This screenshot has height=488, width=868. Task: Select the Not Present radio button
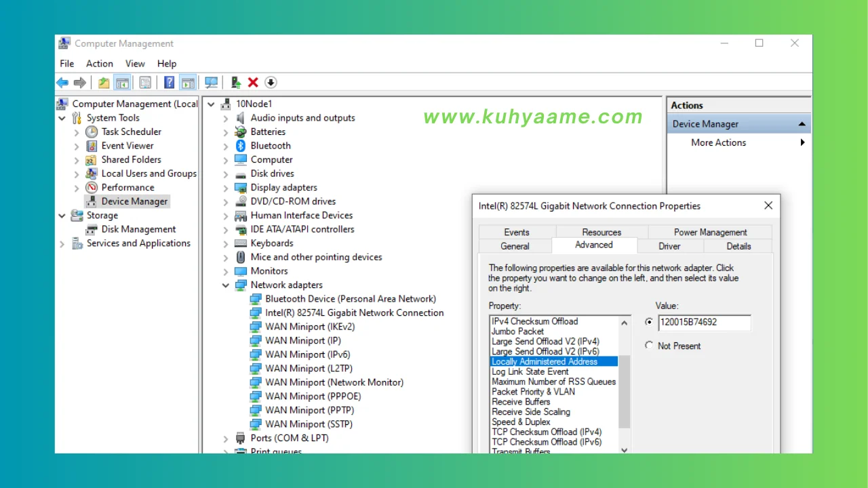(x=649, y=346)
